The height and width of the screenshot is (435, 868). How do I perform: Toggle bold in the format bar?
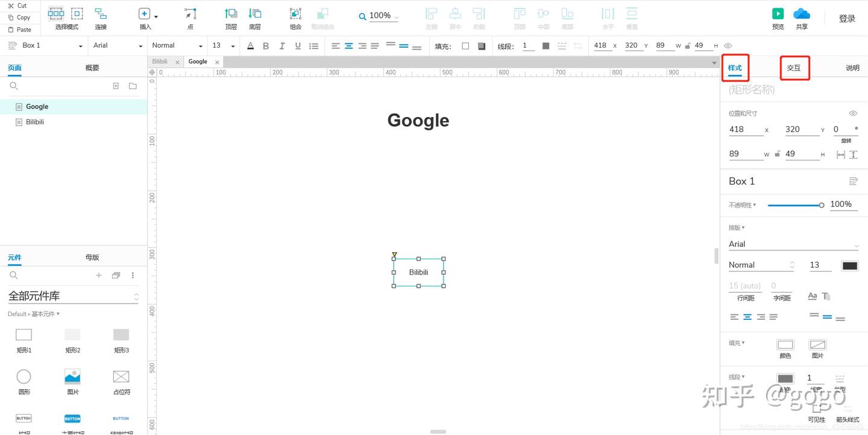[266, 46]
